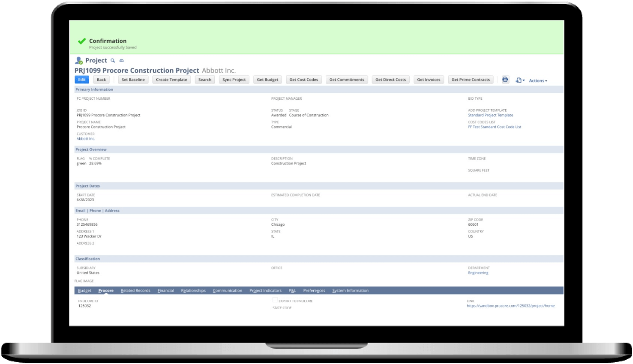Open the P&L subtab

click(x=292, y=291)
